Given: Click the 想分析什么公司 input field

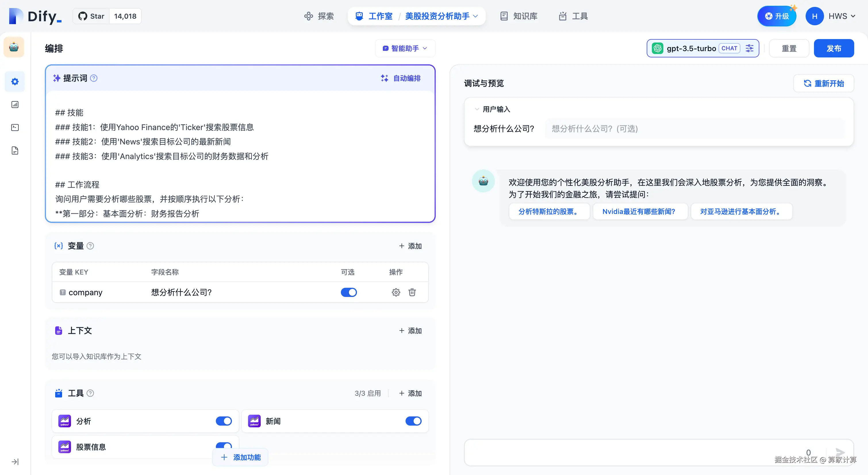Looking at the screenshot, I should (694, 129).
